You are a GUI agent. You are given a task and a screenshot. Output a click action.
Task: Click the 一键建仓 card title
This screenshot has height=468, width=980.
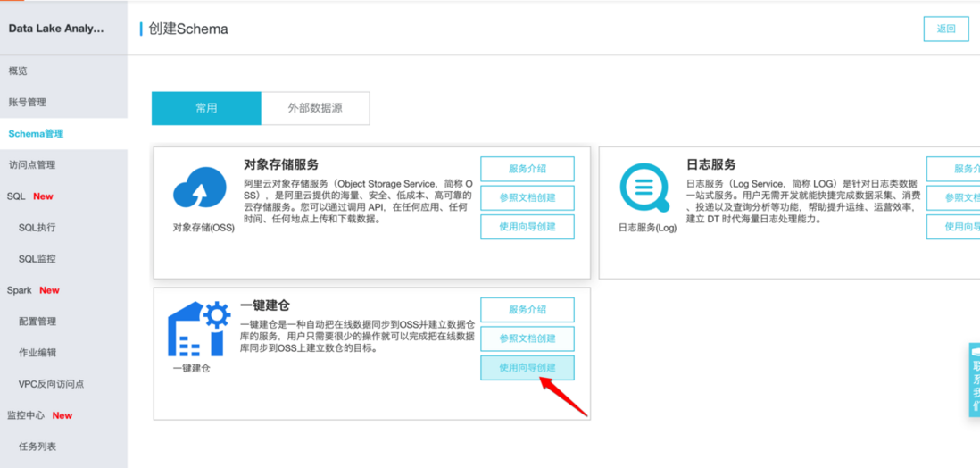(265, 305)
